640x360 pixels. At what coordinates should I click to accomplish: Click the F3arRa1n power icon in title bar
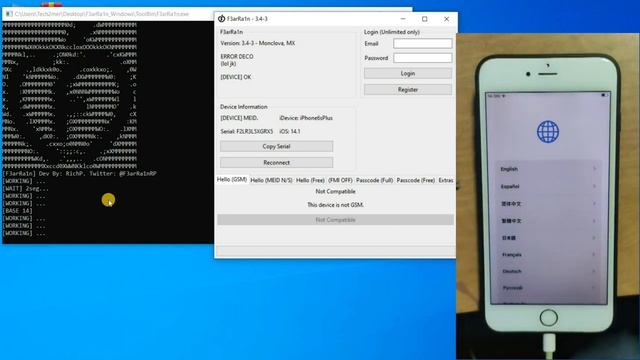221,19
